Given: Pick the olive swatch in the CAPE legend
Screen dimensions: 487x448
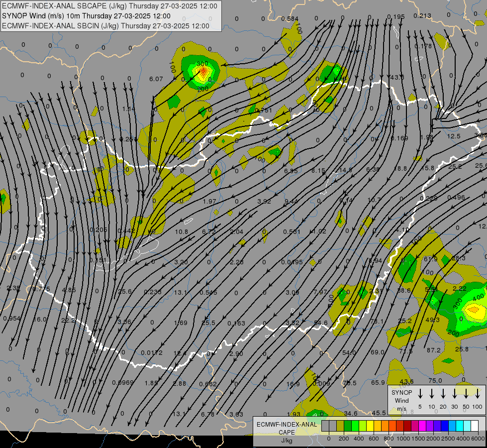Looking at the screenshot, I should (340, 426).
